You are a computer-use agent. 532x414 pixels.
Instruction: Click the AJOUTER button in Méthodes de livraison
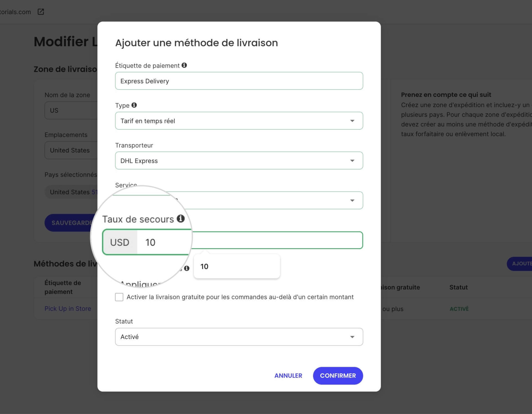tap(519, 264)
